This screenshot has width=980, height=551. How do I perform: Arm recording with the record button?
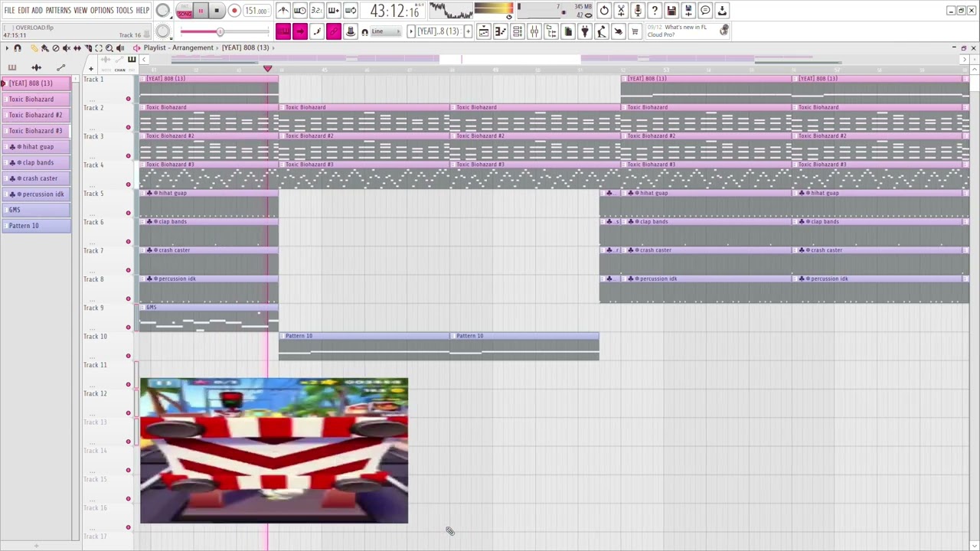[234, 11]
